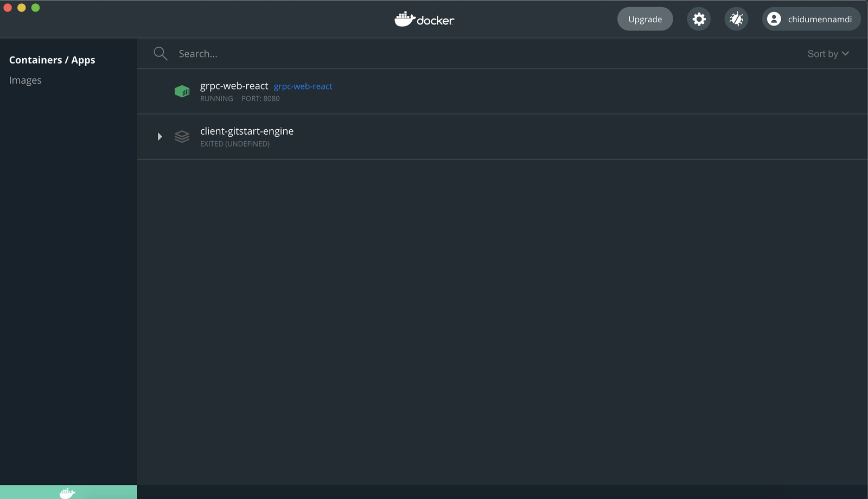Switch to the Images section
868x499 pixels.
[x=25, y=80]
